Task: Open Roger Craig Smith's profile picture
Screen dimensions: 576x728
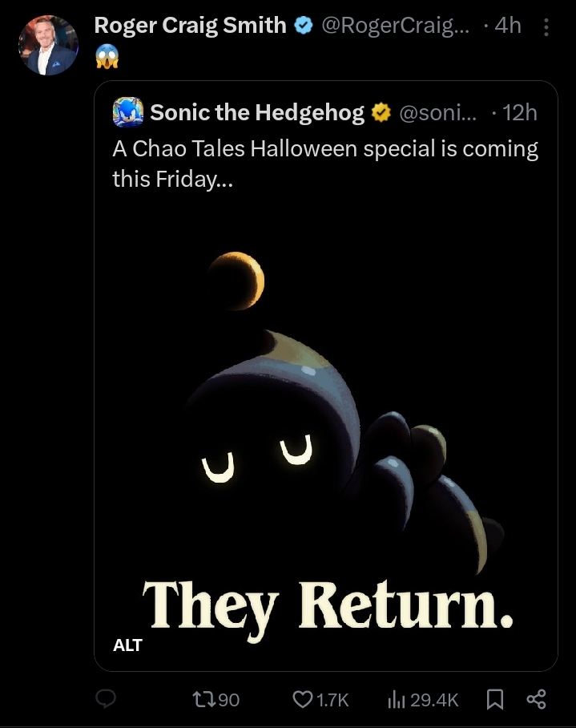Action: pyautogui.click(x=48, y=45)
